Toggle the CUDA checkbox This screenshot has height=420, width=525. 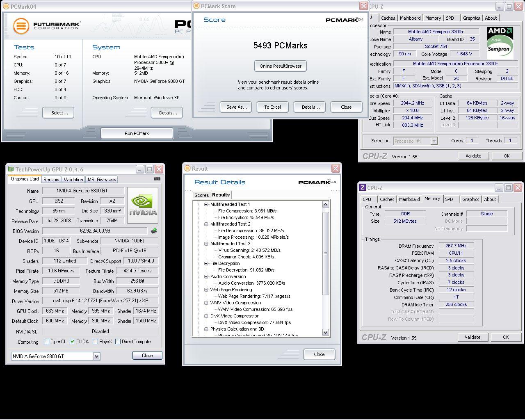[x=72, y=341]
